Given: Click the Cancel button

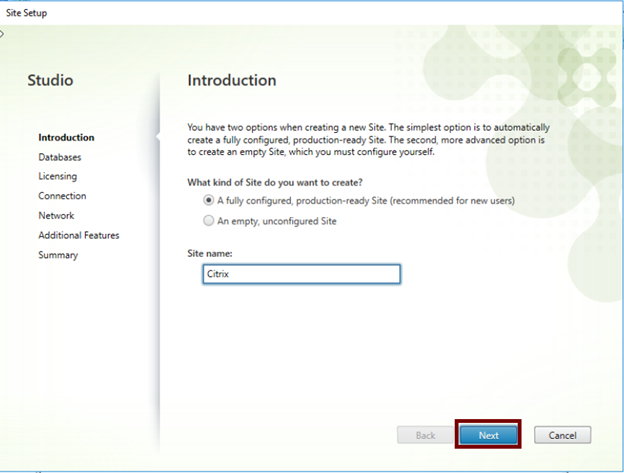Looking at the screenshot, I should [x=562, y=435].
